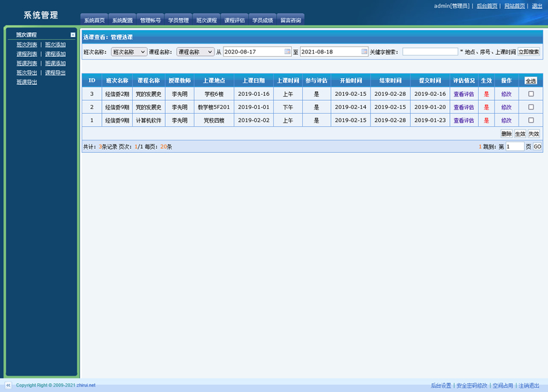Open the 课程名称 dropdown filter

[x=195, y=51]
